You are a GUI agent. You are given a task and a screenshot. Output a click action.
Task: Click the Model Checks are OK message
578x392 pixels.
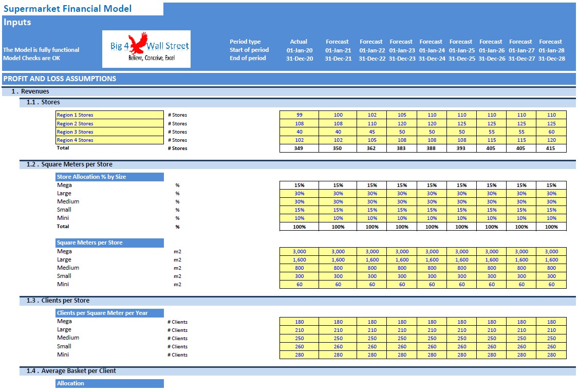click(32, 58)
